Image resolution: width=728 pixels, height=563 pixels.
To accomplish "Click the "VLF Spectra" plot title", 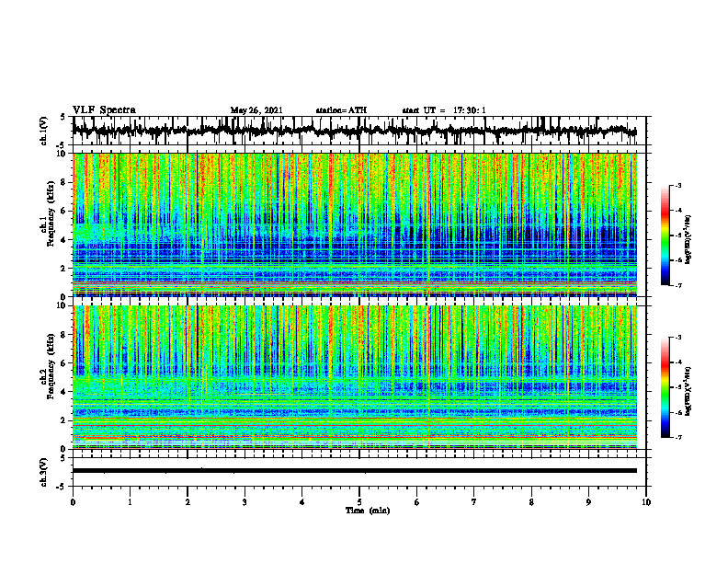I will [104, 110].
